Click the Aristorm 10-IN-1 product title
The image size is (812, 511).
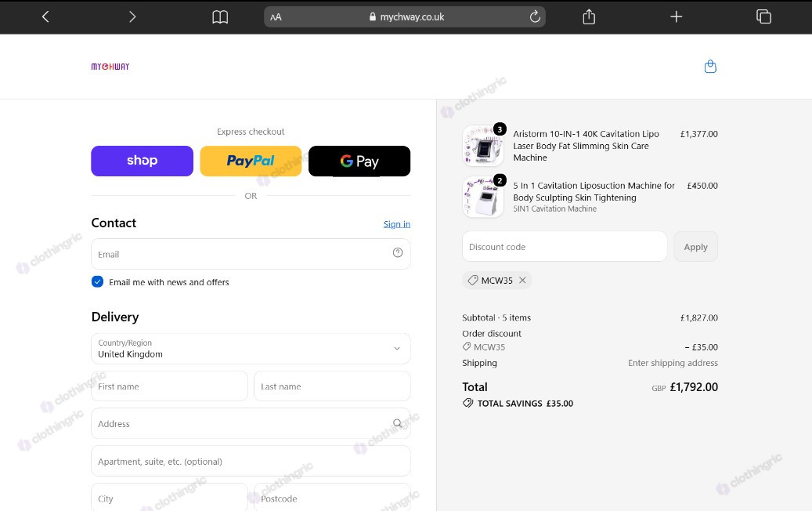586,146
